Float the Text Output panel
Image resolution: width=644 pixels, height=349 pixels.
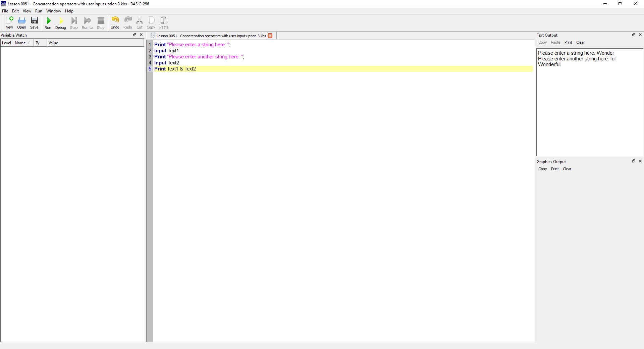(634, 35)
